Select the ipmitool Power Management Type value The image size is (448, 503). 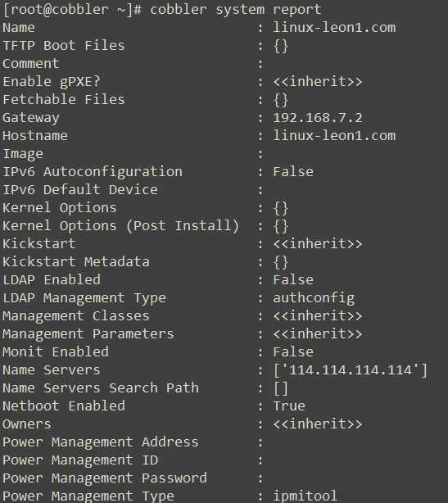tap(305, 496)
